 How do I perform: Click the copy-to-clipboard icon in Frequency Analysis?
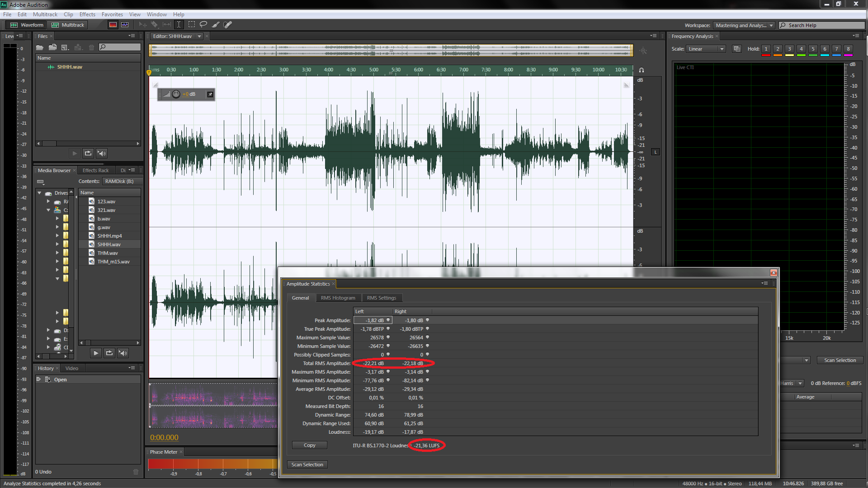737,49
